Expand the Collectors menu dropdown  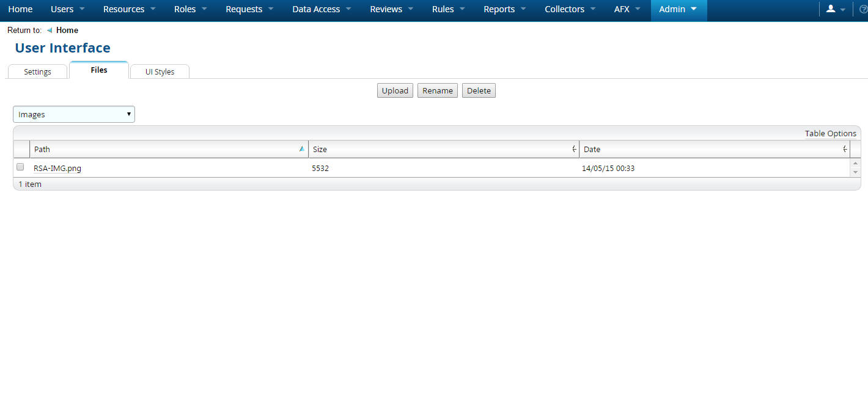click(x=572, y=9)
